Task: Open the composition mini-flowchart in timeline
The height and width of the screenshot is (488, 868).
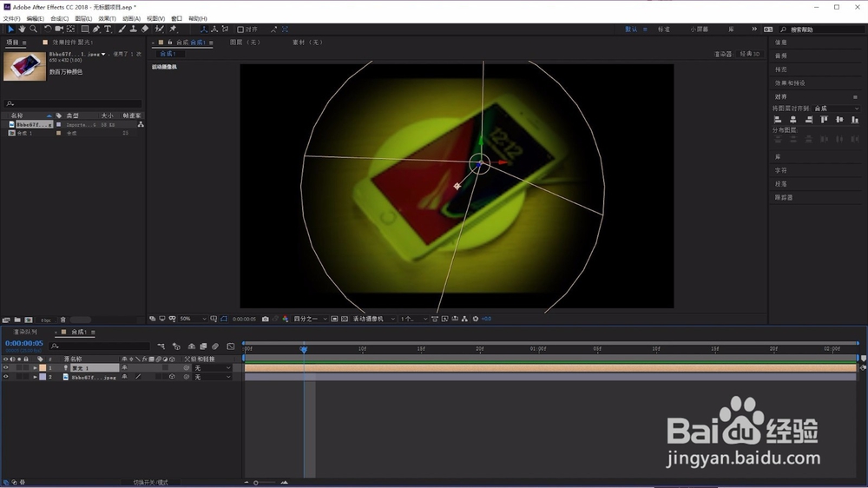Action: pos(161,346)
